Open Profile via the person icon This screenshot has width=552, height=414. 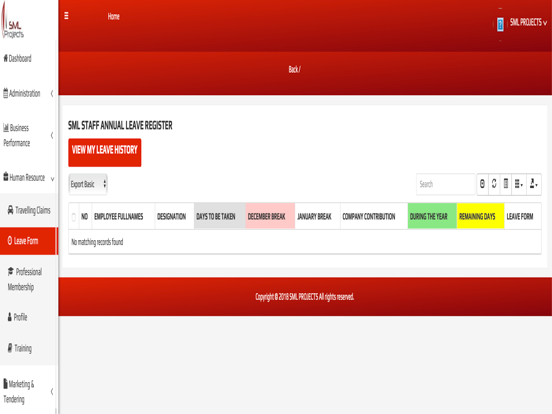10,317
